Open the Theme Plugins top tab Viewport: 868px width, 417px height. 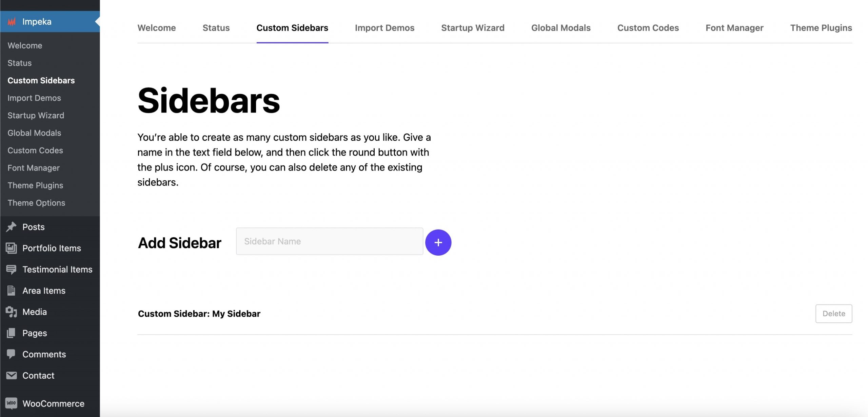pos(821,28)
